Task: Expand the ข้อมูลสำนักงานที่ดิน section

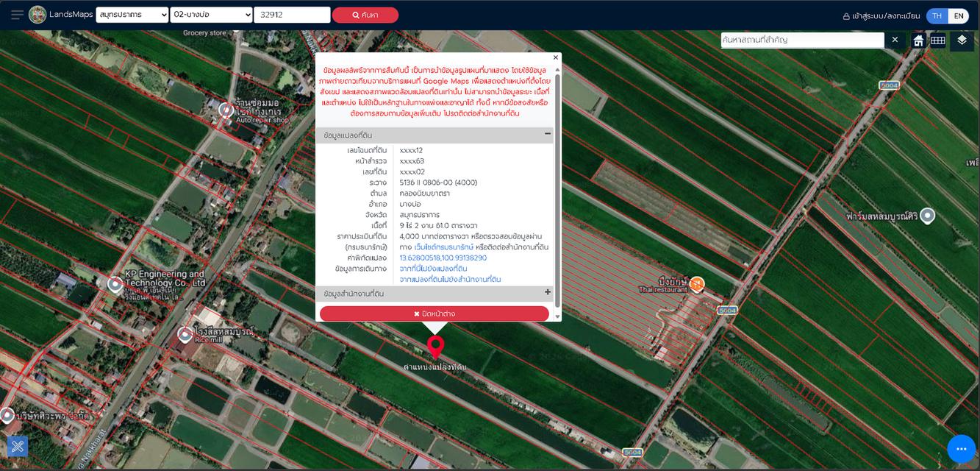Action: 547,292
